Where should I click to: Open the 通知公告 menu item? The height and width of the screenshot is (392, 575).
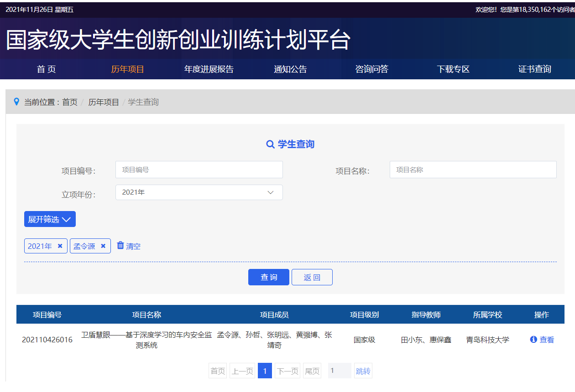point(290,69)
